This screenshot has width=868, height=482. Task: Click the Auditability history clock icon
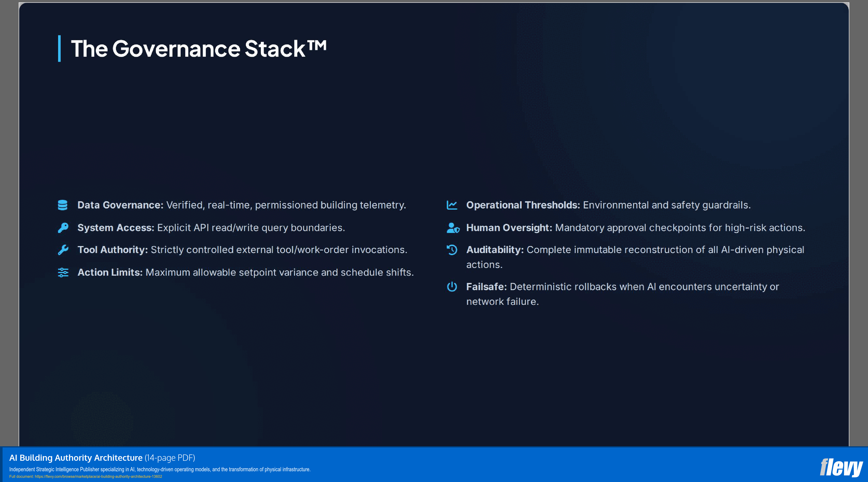click(x=452, y=250)
